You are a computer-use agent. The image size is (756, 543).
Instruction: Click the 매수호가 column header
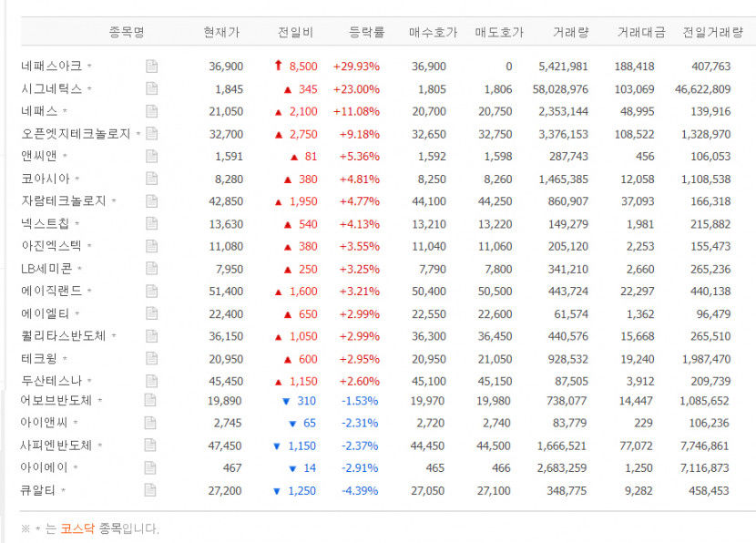point(433,32)
